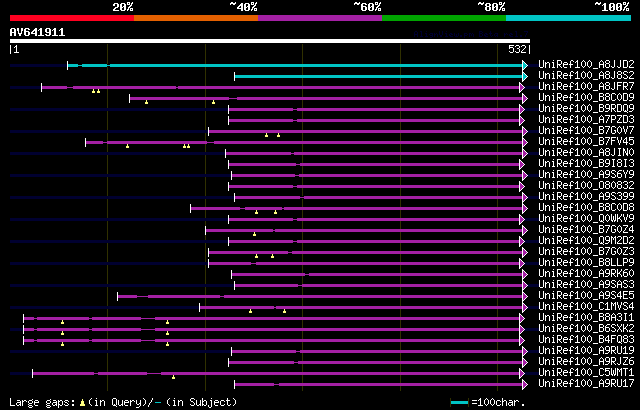The height and width of the screenshot is (410, 640).
Task: Select the UniRef100_B8C0D9 label
Action: pos(586,97)
